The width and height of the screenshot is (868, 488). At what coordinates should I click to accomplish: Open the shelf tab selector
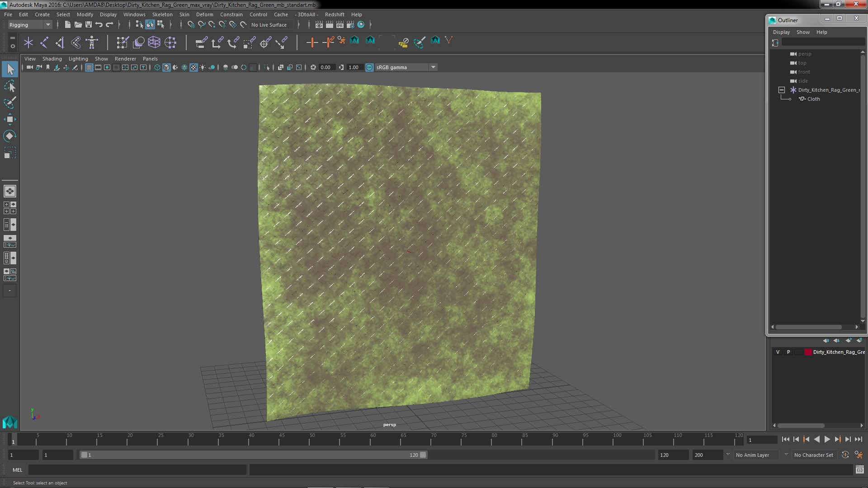click(x=13, y=38)
